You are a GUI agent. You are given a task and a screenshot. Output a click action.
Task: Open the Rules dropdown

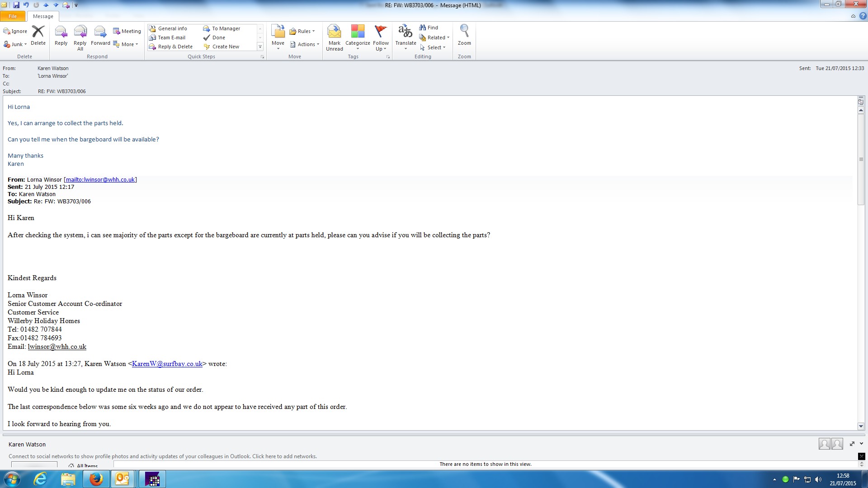tap(302, 31)
